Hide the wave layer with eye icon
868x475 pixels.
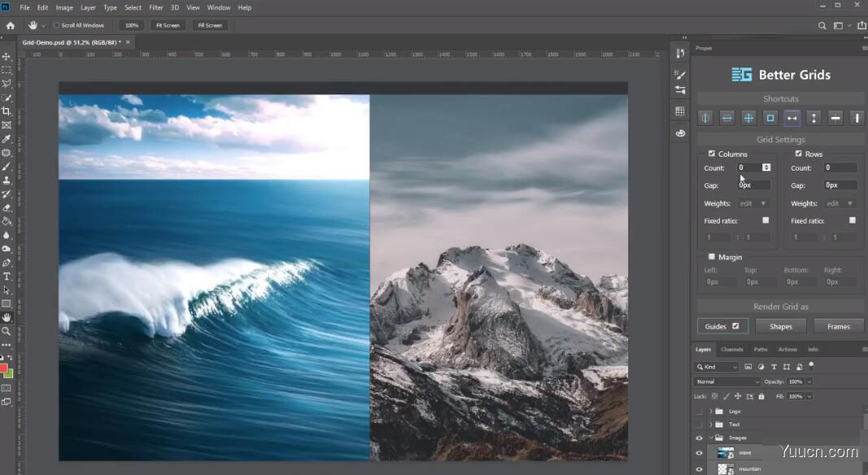[699, 453]
